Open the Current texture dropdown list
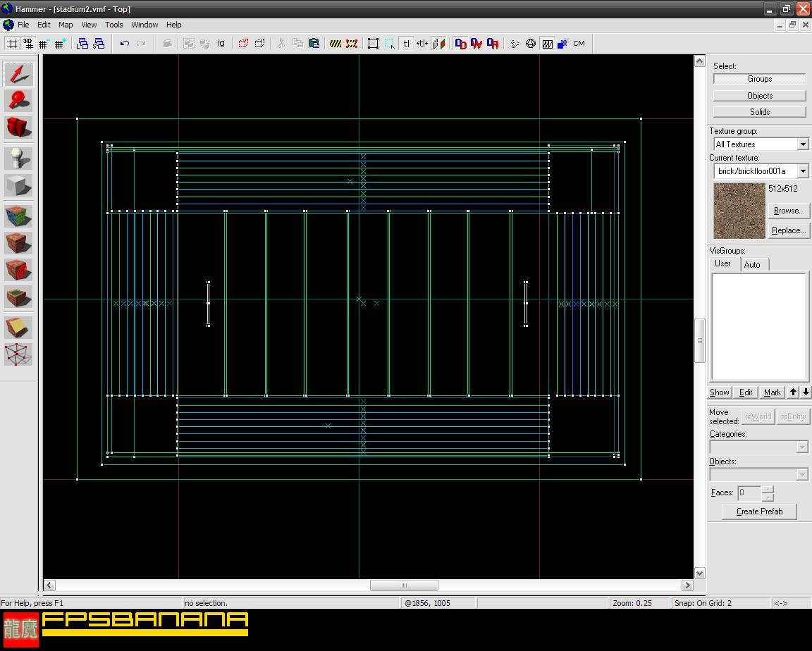812x651 pixels. (x=802, y=171)
